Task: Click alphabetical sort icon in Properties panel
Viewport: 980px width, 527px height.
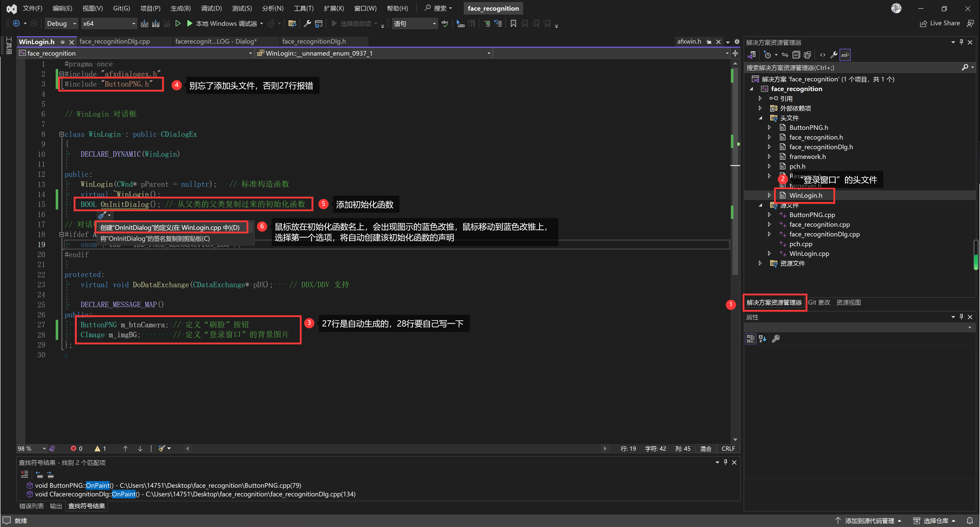Action: [762, 338]
